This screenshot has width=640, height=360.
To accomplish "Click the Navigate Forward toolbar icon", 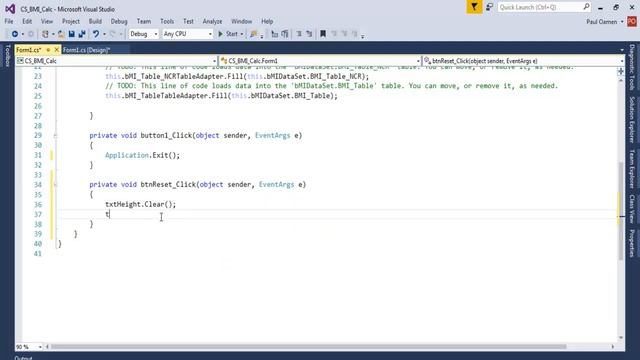I will 31,34.
